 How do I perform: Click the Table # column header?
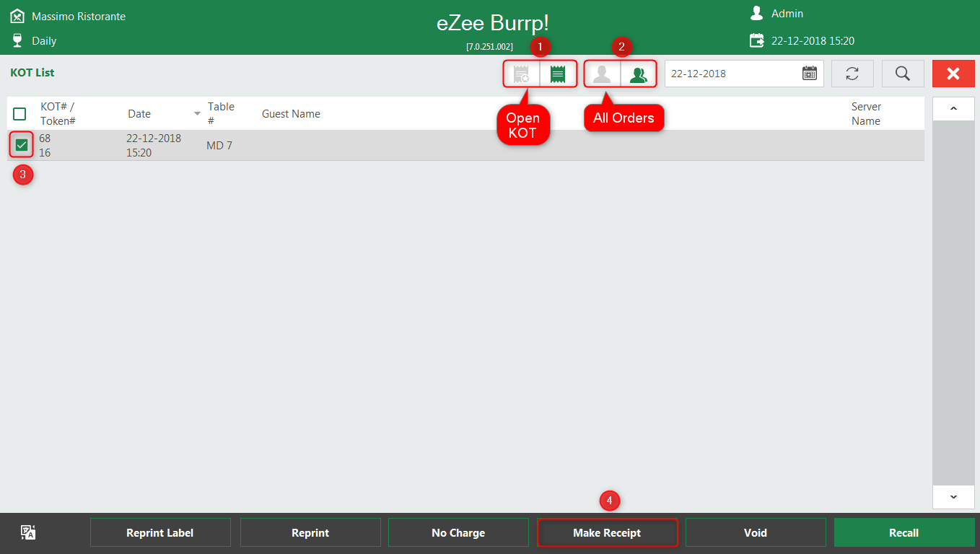(x=221, y=114)
